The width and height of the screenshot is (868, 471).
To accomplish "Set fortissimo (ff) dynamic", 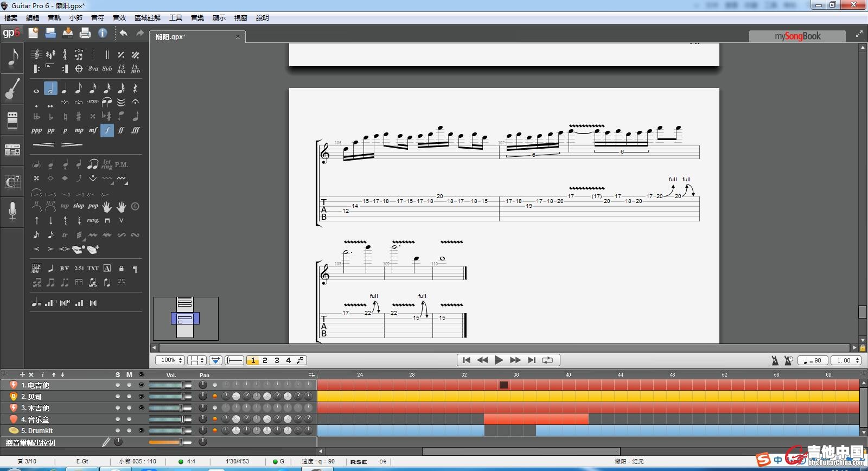I will click(x=121, y=130).
